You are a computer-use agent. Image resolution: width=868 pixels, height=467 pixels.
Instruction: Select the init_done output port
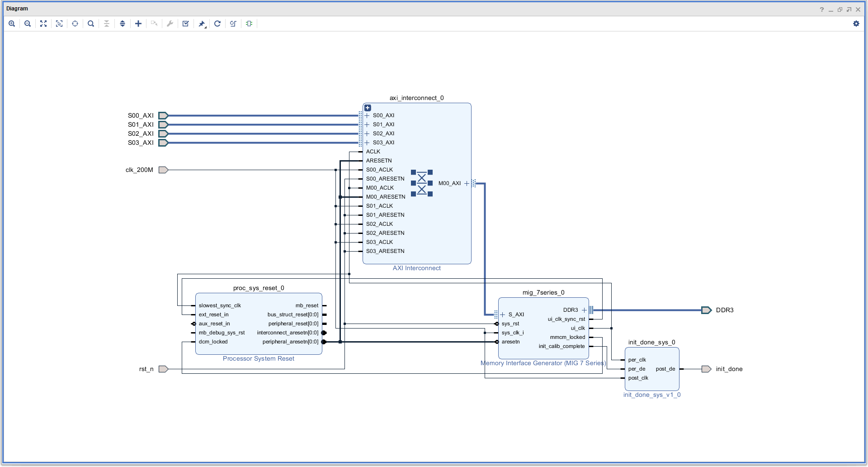706,369
